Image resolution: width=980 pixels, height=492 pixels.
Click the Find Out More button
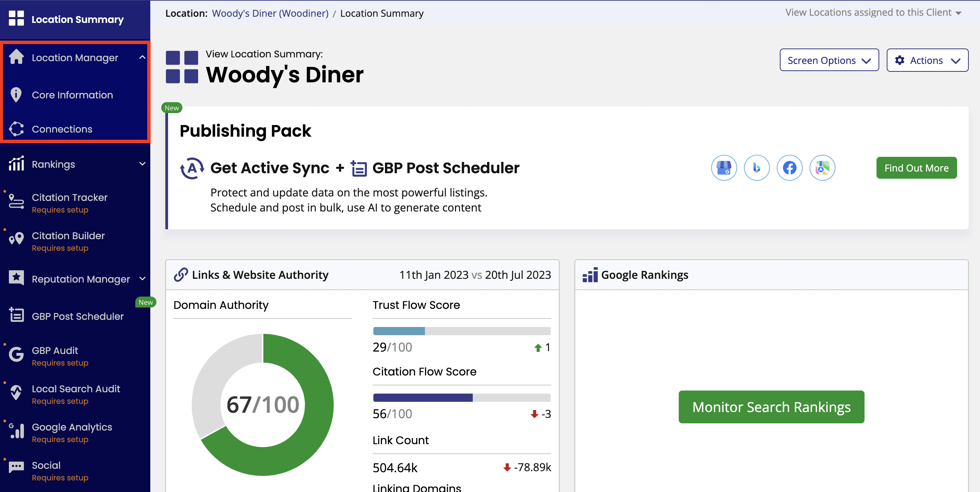tap(916, 168)
